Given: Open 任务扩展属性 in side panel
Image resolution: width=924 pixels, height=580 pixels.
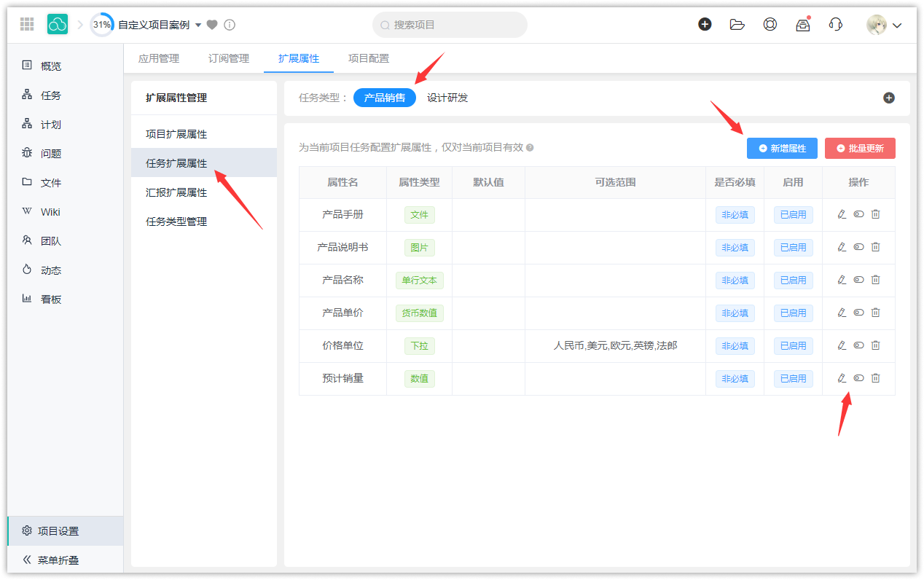Looking at the screenshot, I should 204,163.
